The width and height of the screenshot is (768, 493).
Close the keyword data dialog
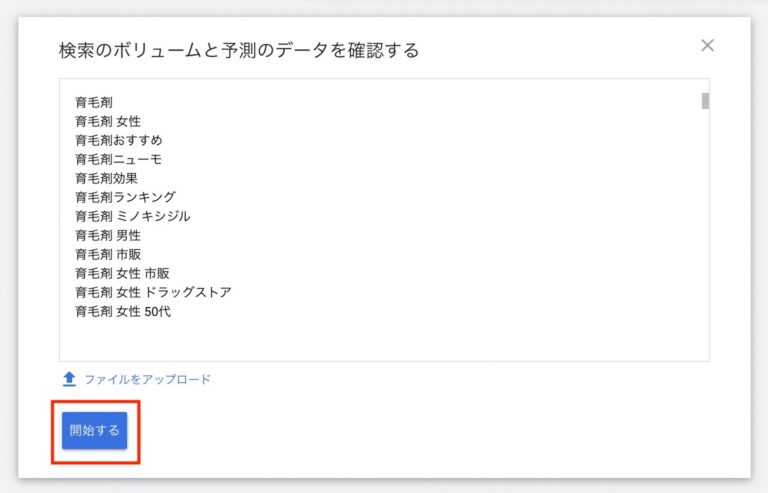click(x=708, y=45)
